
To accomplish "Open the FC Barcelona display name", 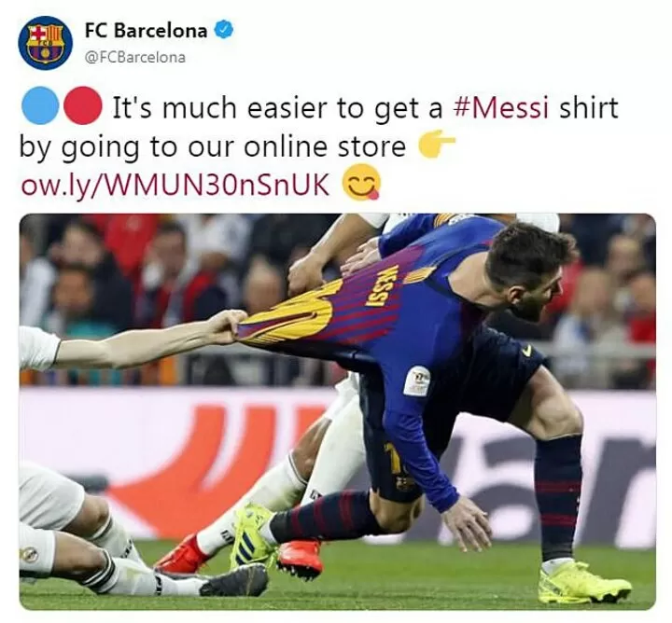I will click(147, 31).
